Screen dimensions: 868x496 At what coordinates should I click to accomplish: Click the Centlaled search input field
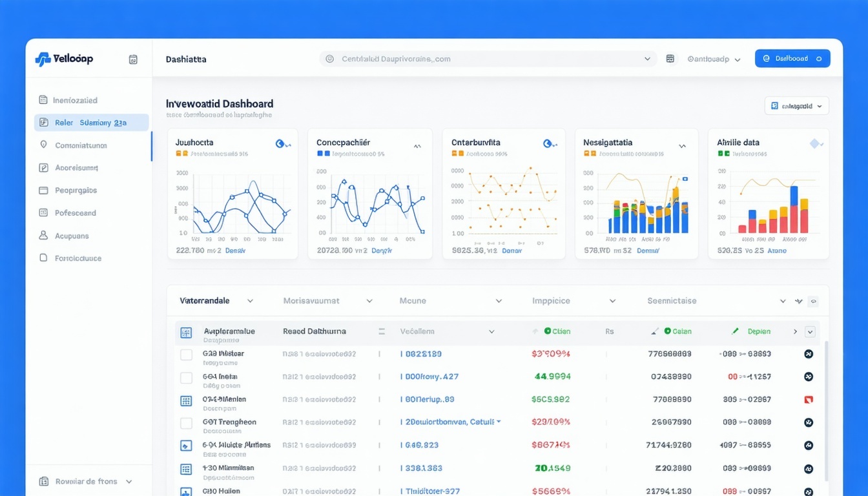[488, 59]
